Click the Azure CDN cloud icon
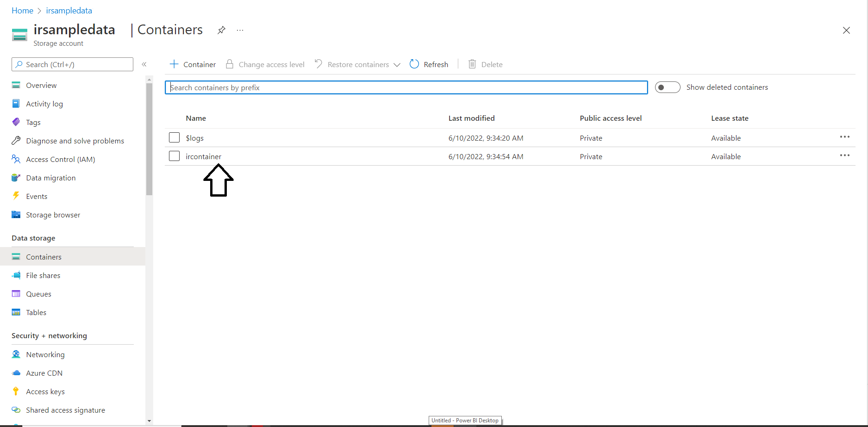This screenshot has width=868, height=427. point(16,373)
